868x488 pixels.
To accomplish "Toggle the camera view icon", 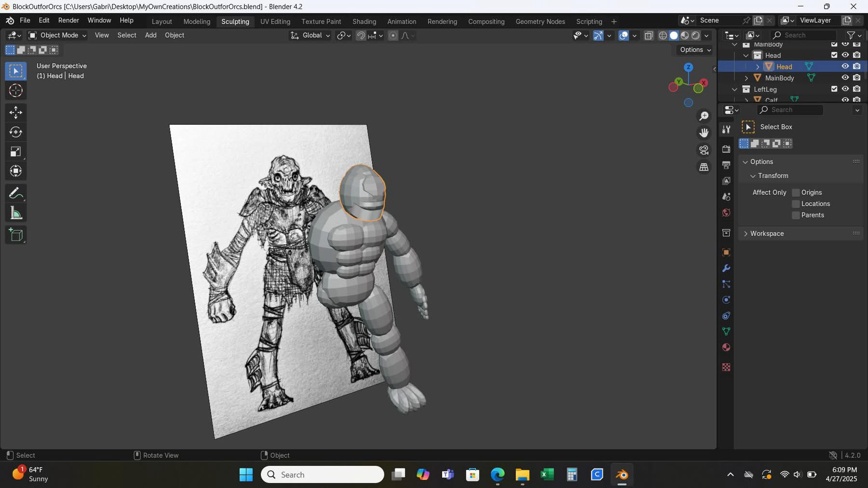I will click(704, 150).
